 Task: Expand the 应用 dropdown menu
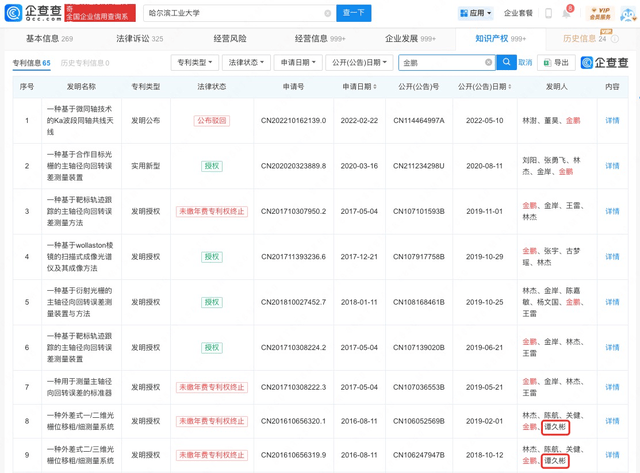click(475, 13)
